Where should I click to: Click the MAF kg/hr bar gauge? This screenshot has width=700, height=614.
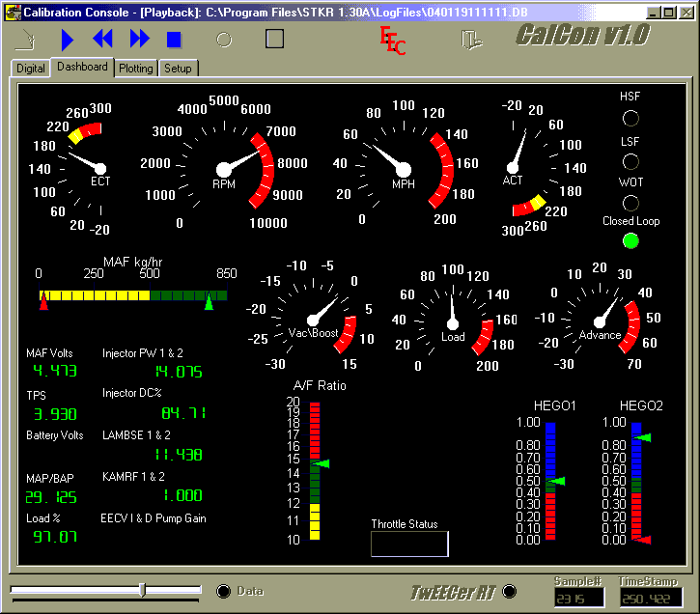pyautogui.click(x=133, y=295)
